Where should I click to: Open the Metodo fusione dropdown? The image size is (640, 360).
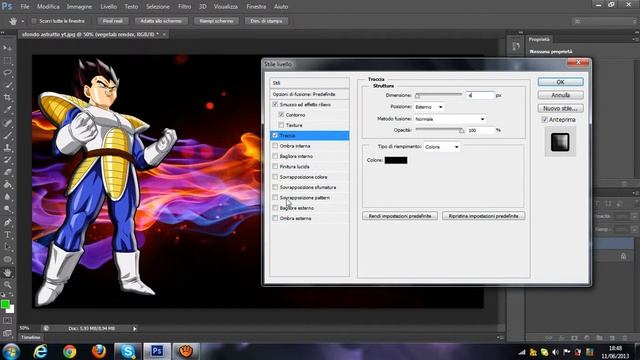coord(450,119)
